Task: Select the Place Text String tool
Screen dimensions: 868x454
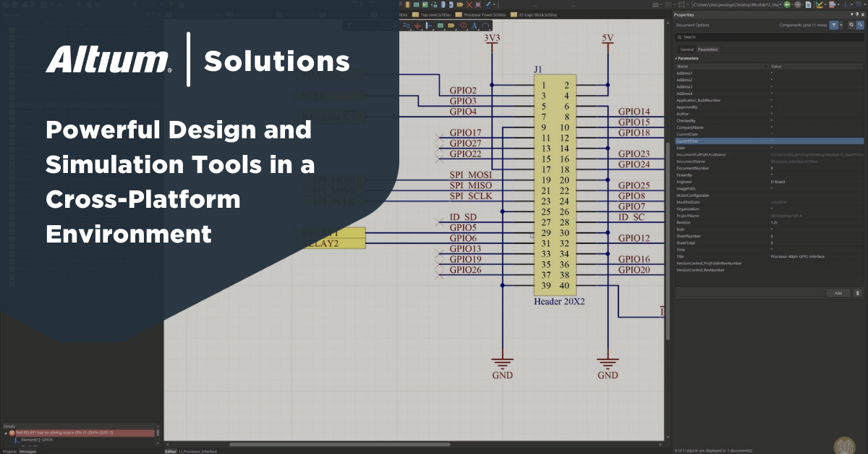Action: 474,25
